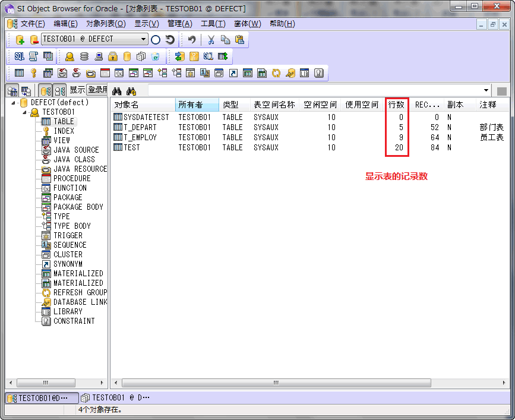
Task: Click the red coffee-cup Java class toolbar icon
Action: 77,73
